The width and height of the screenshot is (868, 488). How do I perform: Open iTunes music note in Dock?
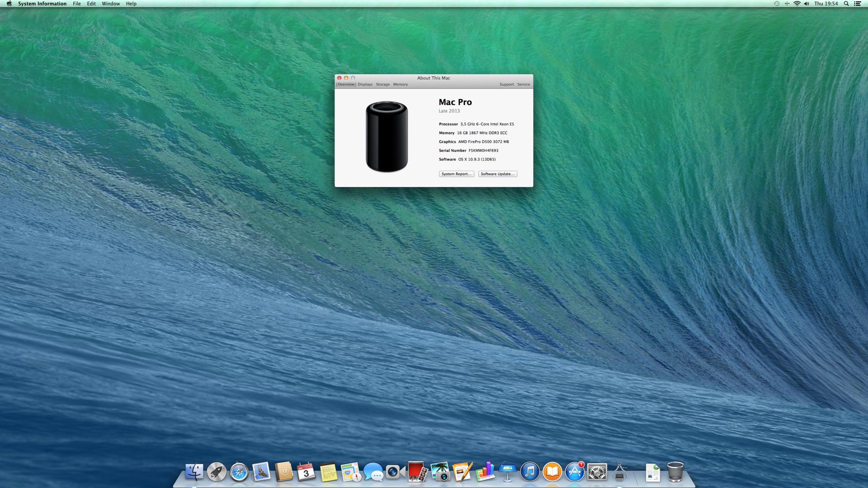tap(530, 471)
